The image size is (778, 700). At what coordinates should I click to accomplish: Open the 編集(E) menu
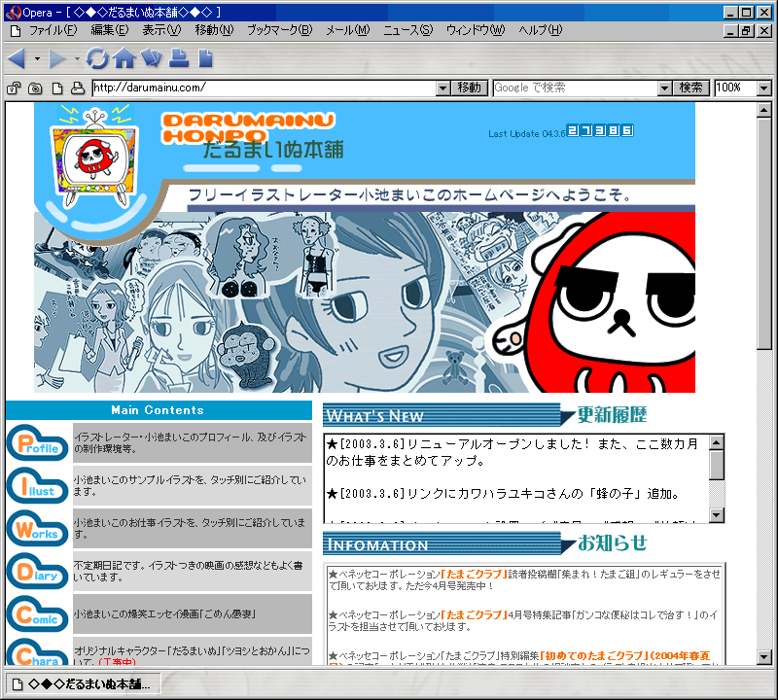[x=110, y=30]
